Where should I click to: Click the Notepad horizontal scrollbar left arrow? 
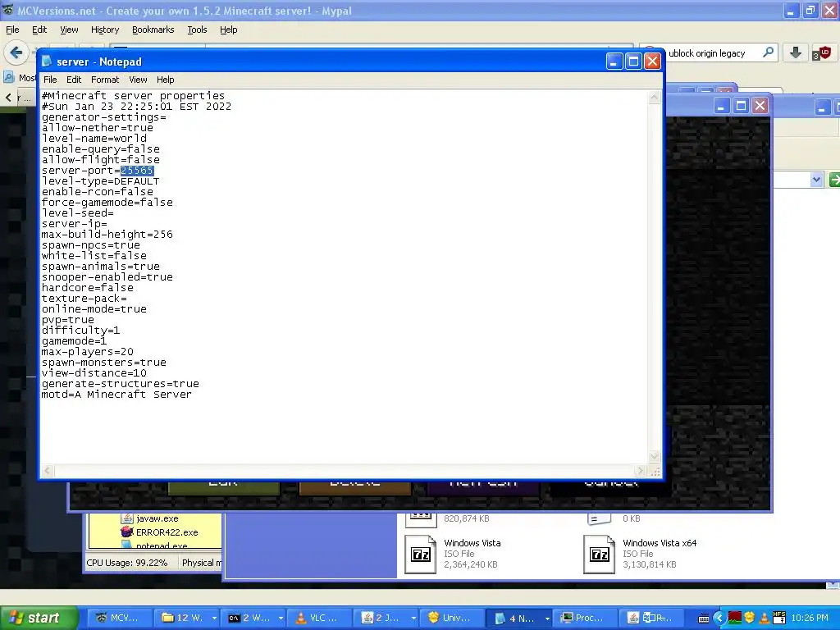point(47,471)
